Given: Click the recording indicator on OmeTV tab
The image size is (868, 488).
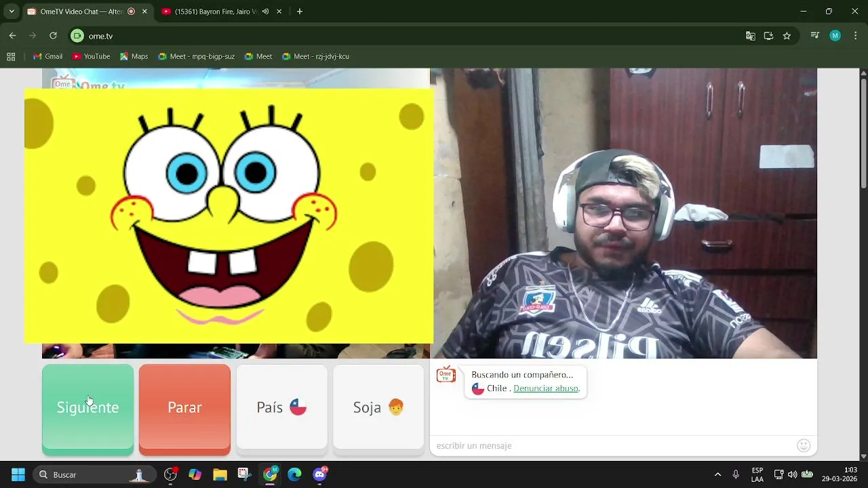Looking at the screenshot, I should click(131, 12).
